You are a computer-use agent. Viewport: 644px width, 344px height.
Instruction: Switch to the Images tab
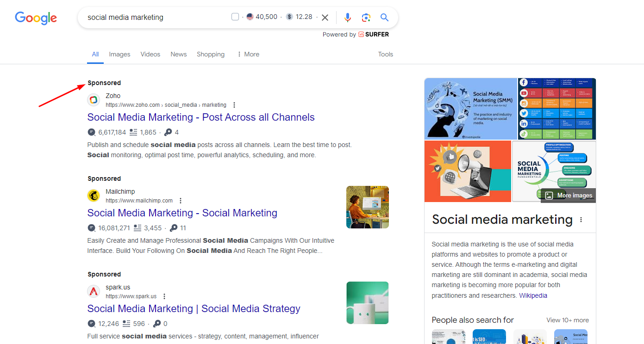pos(119,54)
